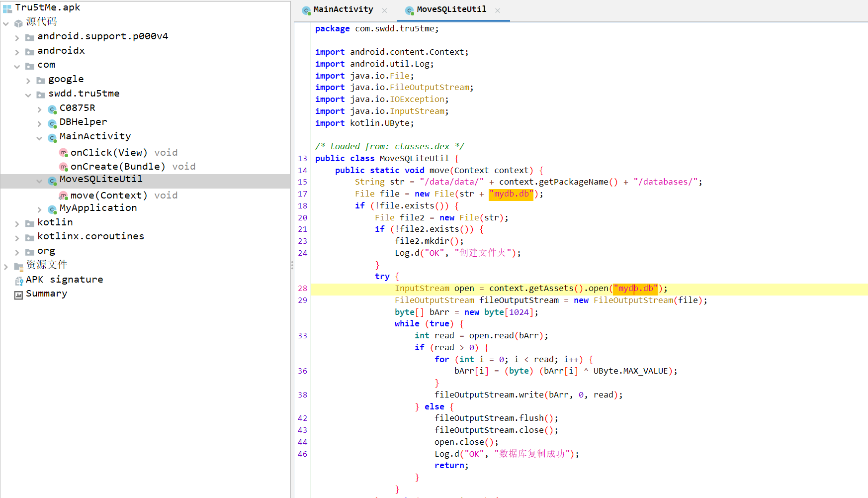The image size is (868, 498).
Task: Click the android.support.p000v4 folder icon
Action: tap(30, 37)
